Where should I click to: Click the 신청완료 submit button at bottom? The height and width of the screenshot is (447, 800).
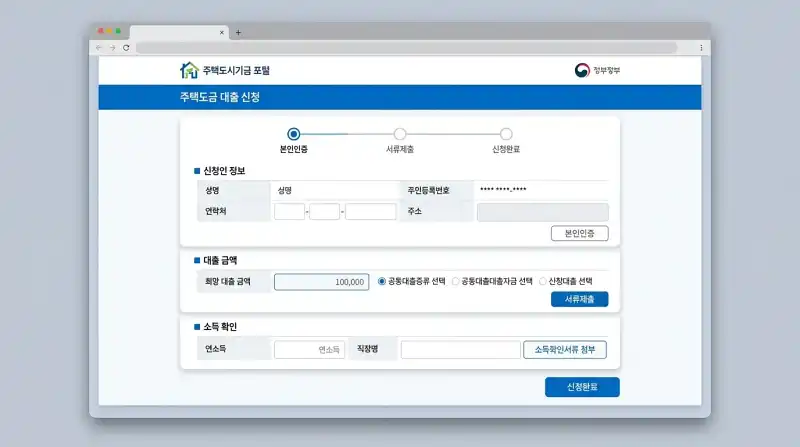click(x=581, y=387)
